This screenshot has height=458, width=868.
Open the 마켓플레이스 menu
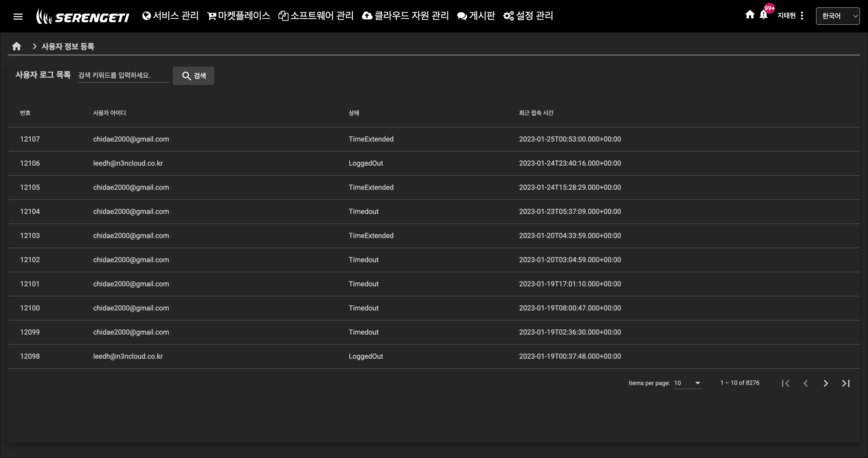(239, 16)
